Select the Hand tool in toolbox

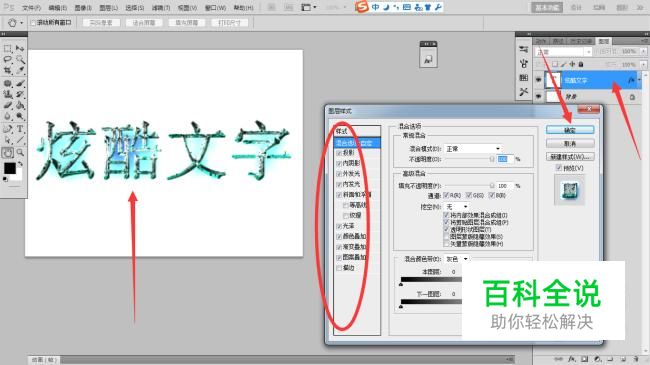coord(7,153)
